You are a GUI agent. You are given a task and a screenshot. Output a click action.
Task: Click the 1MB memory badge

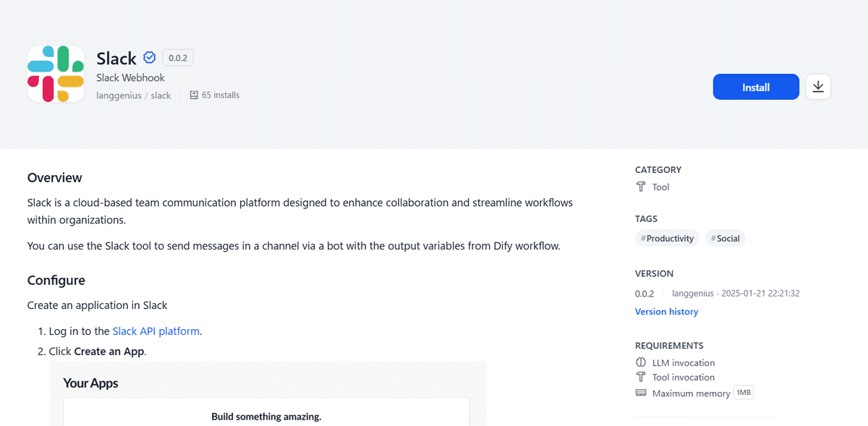point(743,393)
